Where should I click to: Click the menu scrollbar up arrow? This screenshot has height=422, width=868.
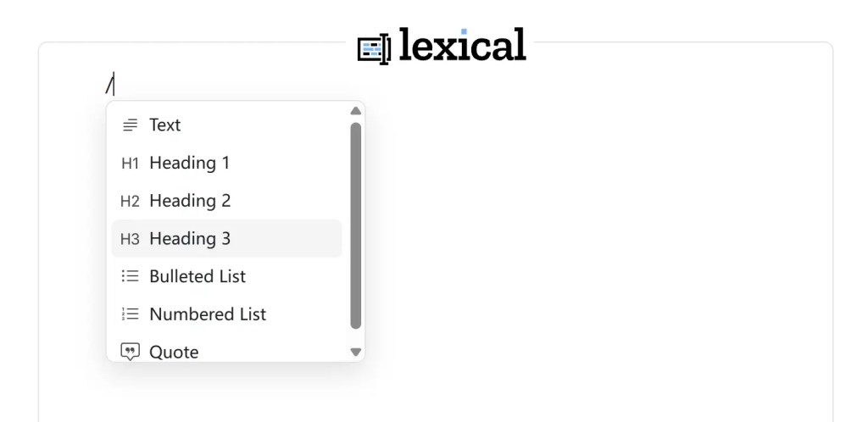pyautogui.click(x=356, y=111)
